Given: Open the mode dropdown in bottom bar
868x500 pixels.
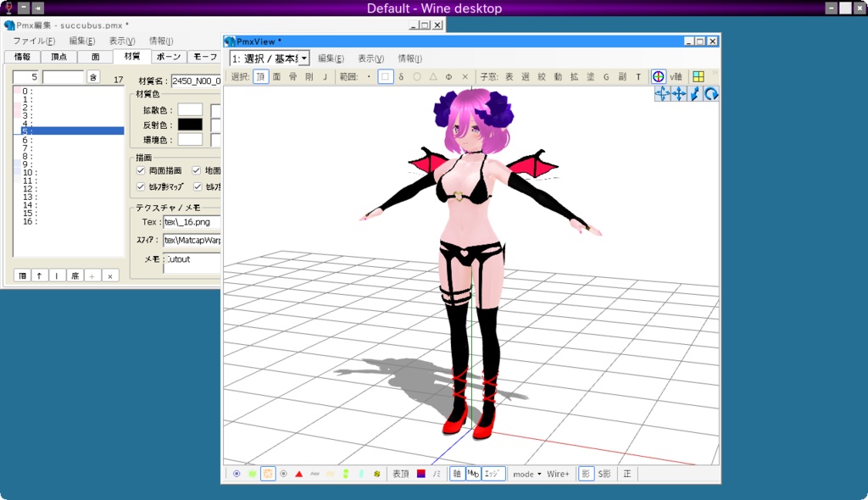Looking at the screenshot, I should [523, 474].
